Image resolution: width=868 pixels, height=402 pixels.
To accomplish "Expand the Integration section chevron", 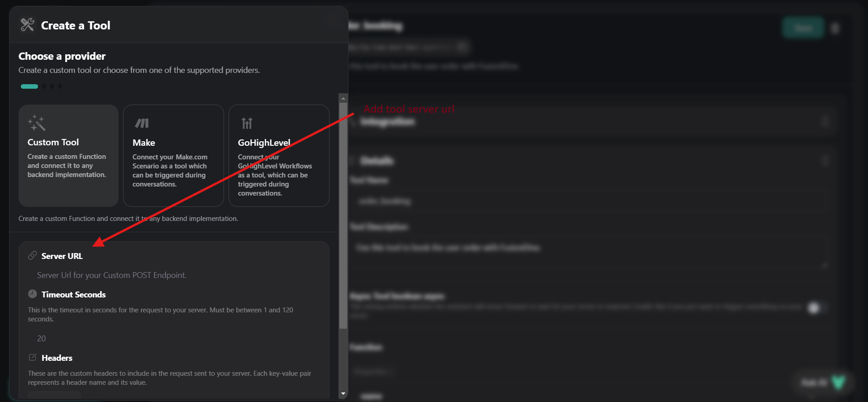I will coord(825,122).
